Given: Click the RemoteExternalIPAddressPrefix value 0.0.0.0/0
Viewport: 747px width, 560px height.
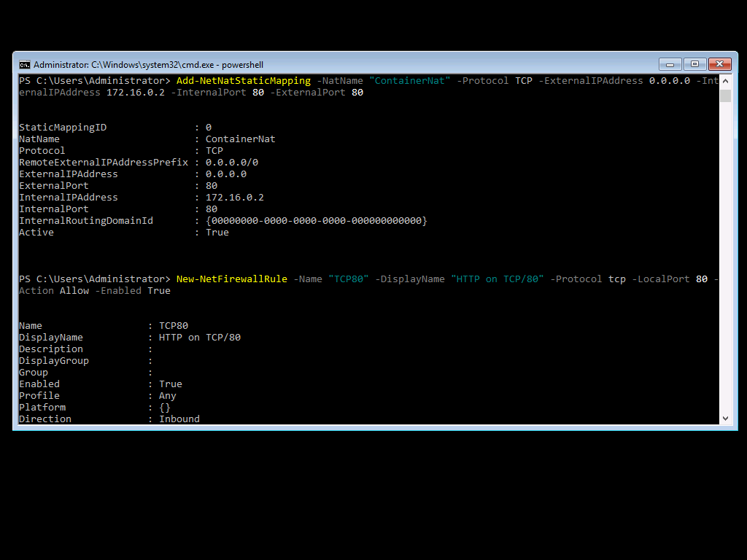Looking at the screenshot, I should click(x=231, y=163).
